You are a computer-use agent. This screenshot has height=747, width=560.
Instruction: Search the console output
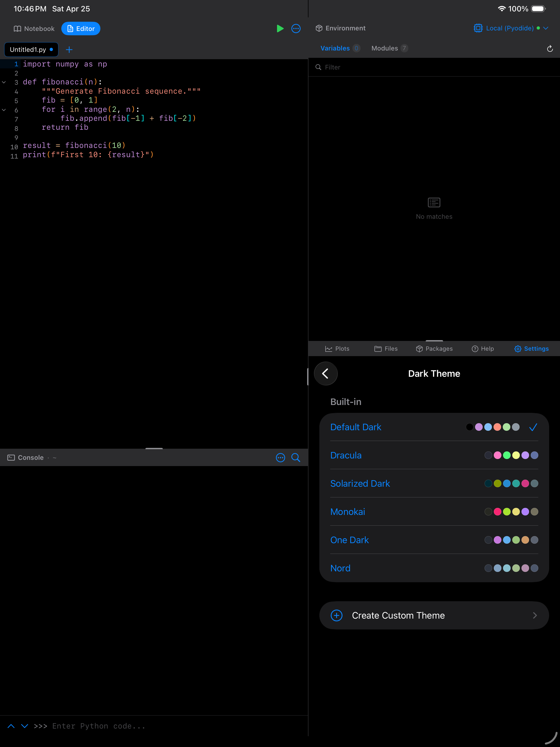[296, 458]
